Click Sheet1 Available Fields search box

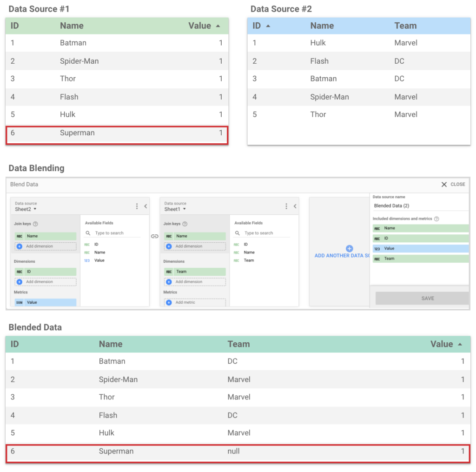pyautogui.click(x=265, y=233)
